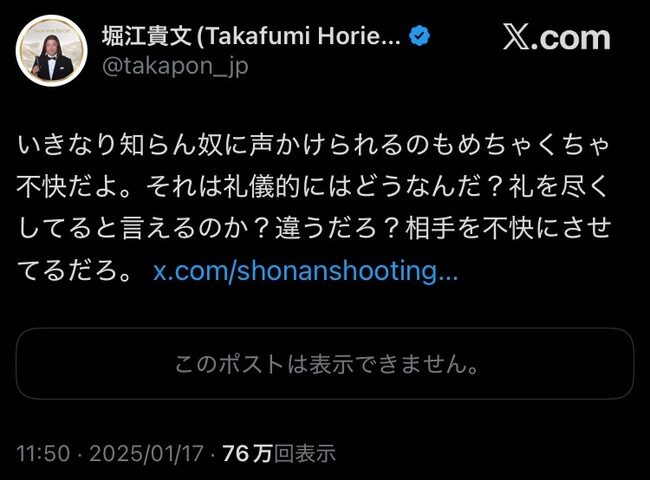Follow the x.com/shonanshooting... link
The image size is (650, 480).
(x=306, y=271)
